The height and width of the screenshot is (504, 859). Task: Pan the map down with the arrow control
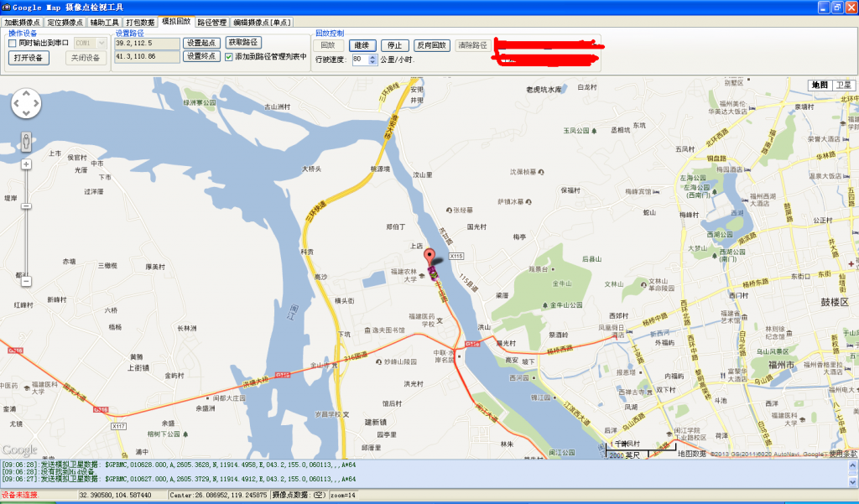[26, 114]
